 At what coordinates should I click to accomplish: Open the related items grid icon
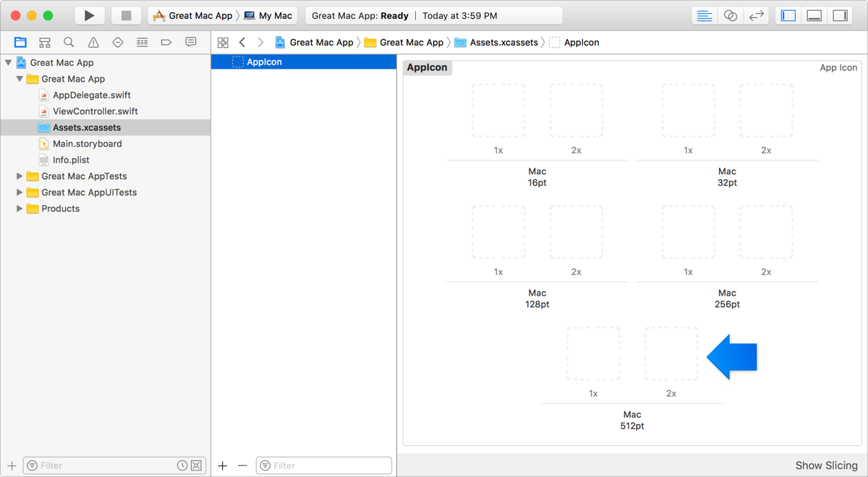click(x=223, y=43)
